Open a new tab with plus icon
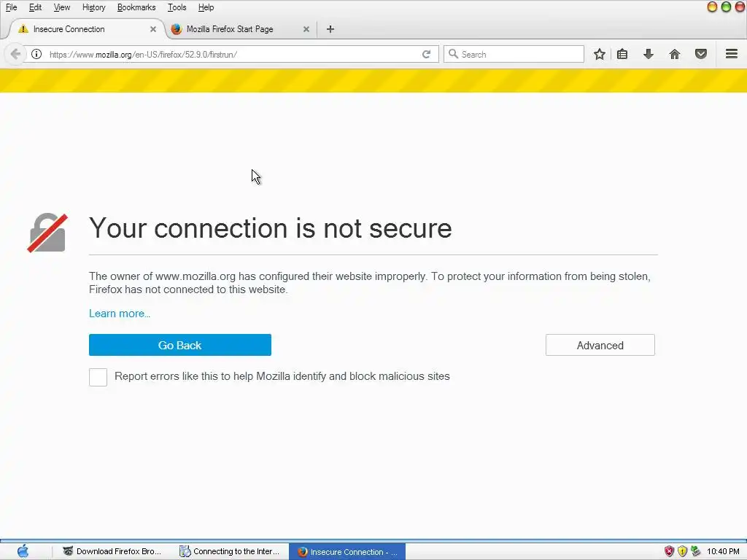Image resolution: width=747 pixels, height=560 pixels. pyautogui.click(x=330, y=29)
